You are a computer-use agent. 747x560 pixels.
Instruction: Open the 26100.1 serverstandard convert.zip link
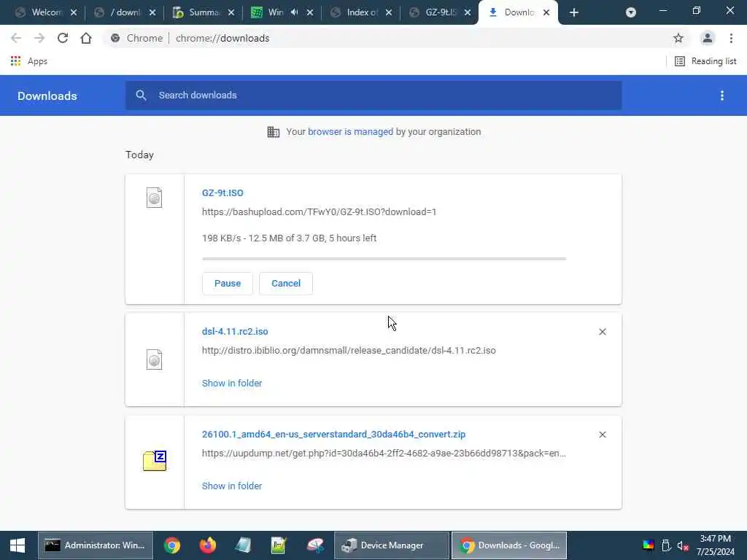(x=333, y=435)
